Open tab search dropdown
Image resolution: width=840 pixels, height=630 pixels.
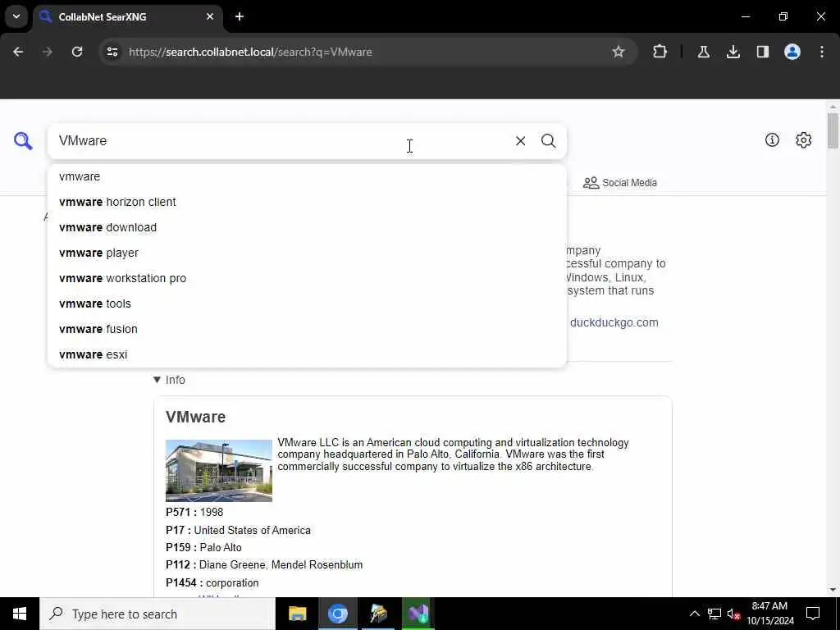16,16
